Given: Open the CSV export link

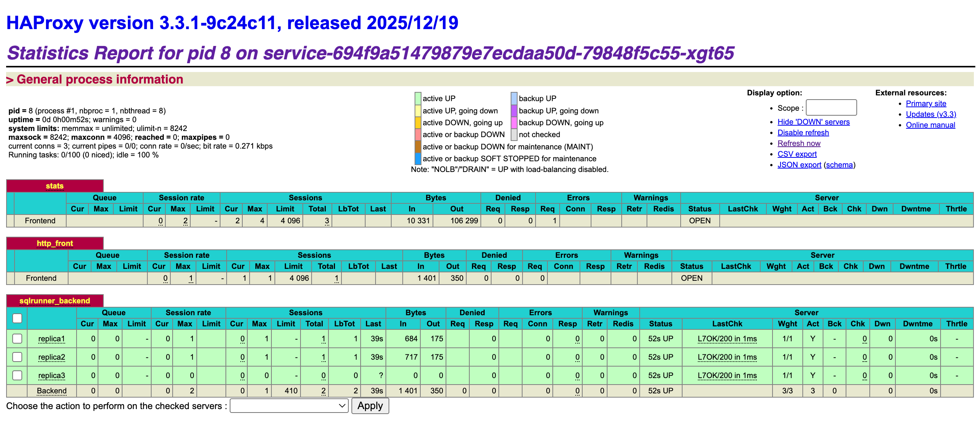Looking at the screenshot, I should point(797,154).
